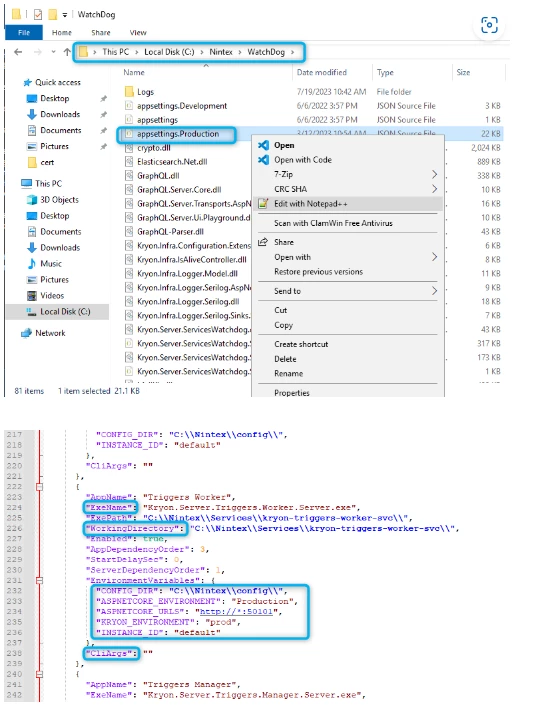Viewport: 551px width, 716px height.
Task: Collapse the code fold marker at line 222
Action: pyautogui.click(x=40, y=487)
